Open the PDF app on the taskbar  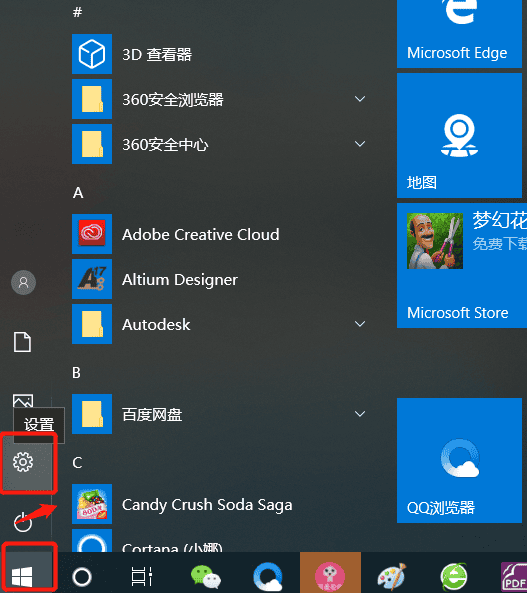(514, 577)
